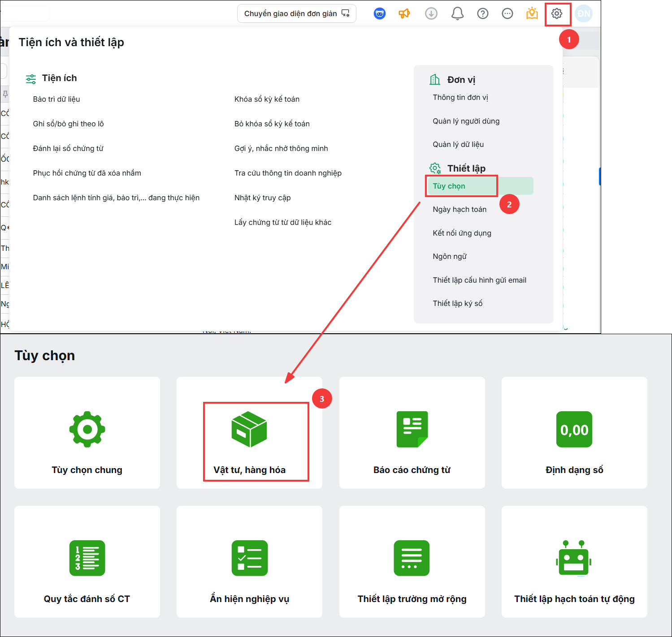Click the Tùy chọn chung label
672x637 pixels.
point(87,470)
